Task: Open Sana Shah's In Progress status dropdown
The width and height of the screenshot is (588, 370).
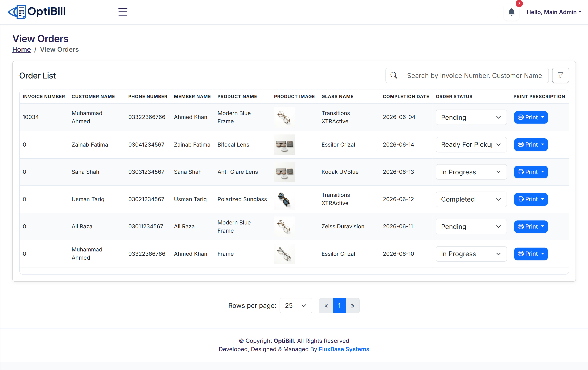Action: pyautogui.click(x=471, y=172)
